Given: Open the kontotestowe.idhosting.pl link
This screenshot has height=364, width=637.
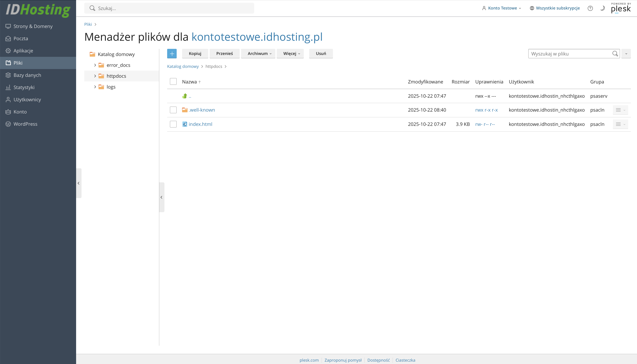Looking at the screenshot, I should tap(257, 37).
